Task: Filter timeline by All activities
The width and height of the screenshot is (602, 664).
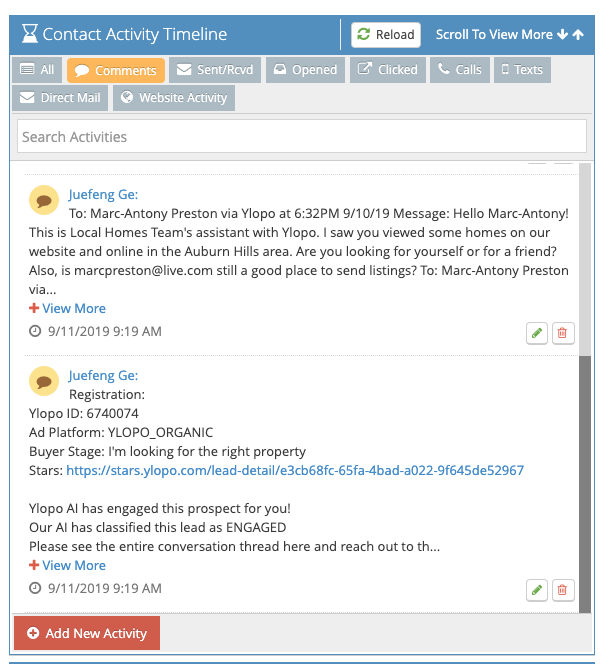Action: click(x=37, y=70)
